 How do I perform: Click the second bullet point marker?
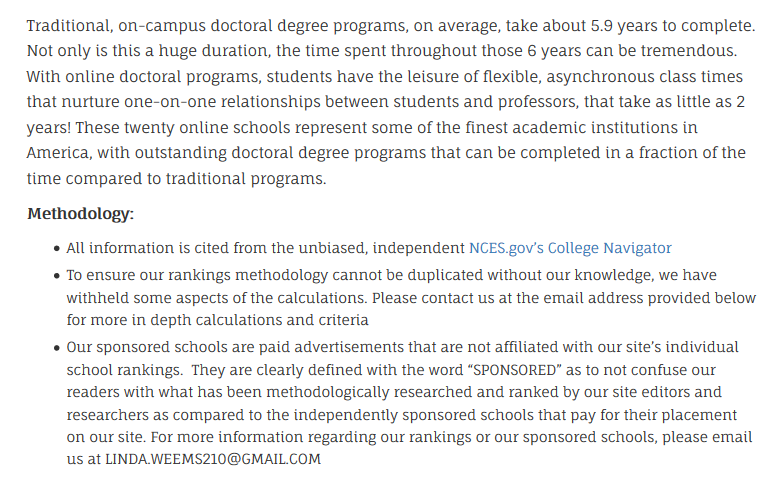click(55, 275)
